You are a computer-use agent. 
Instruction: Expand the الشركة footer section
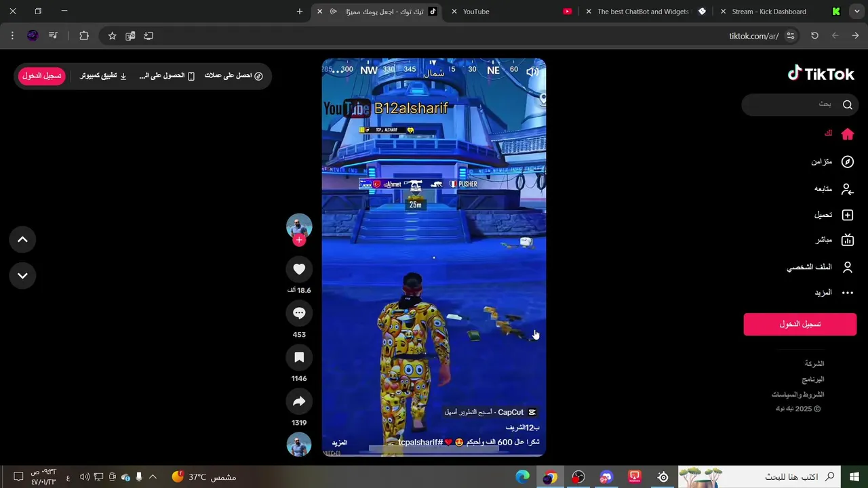814,364
